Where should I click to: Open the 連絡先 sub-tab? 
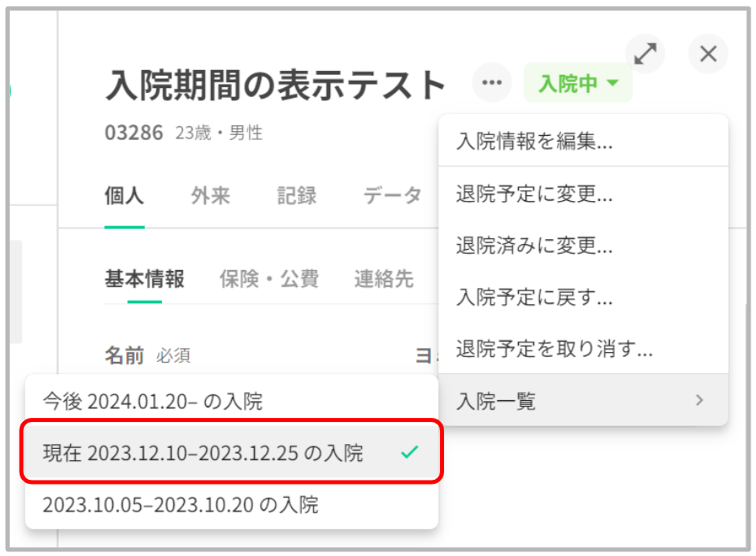[x=384, y=279]
